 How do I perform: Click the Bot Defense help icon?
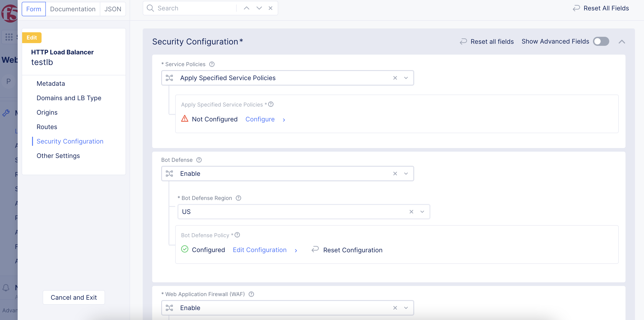(x=199, y=160)
